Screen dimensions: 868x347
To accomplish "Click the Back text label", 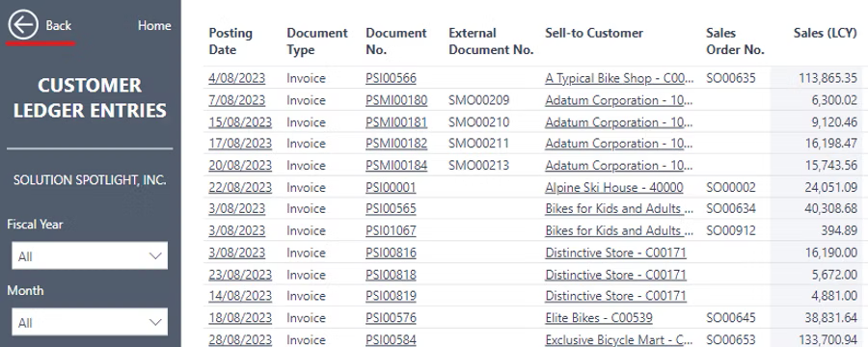I will (x=58, y=25).
